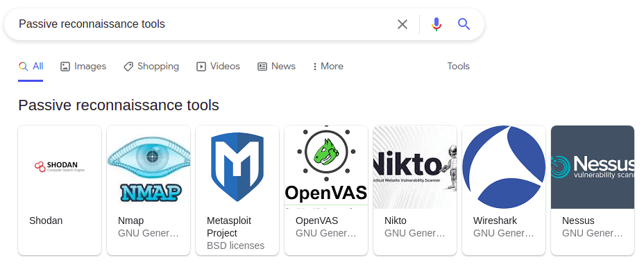Image resolution: width=644 pixels, height=276 pixels.
Task: Click the GNU license text under Wireshark
Action: 504,234
